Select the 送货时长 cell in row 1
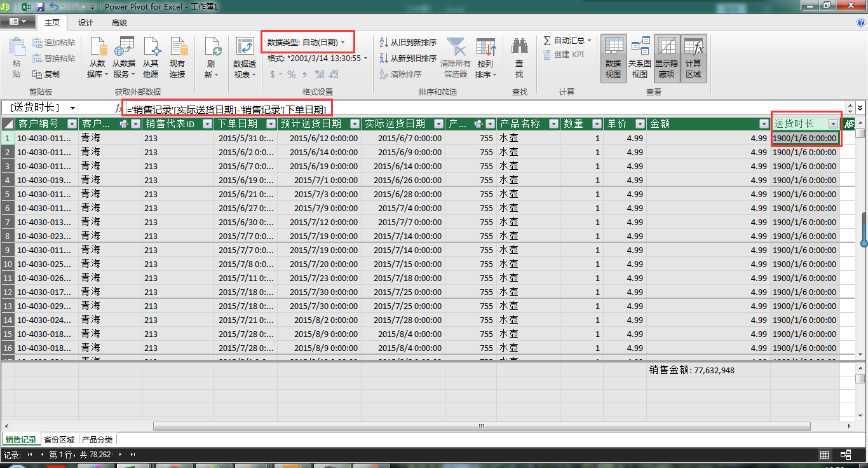 pyautogui.click(x=805, y=138)
